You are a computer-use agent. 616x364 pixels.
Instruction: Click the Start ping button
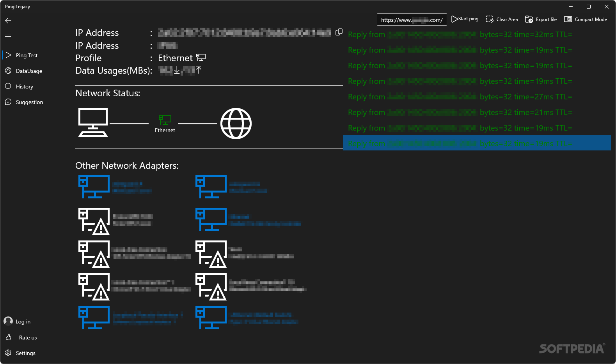point(465,19)
